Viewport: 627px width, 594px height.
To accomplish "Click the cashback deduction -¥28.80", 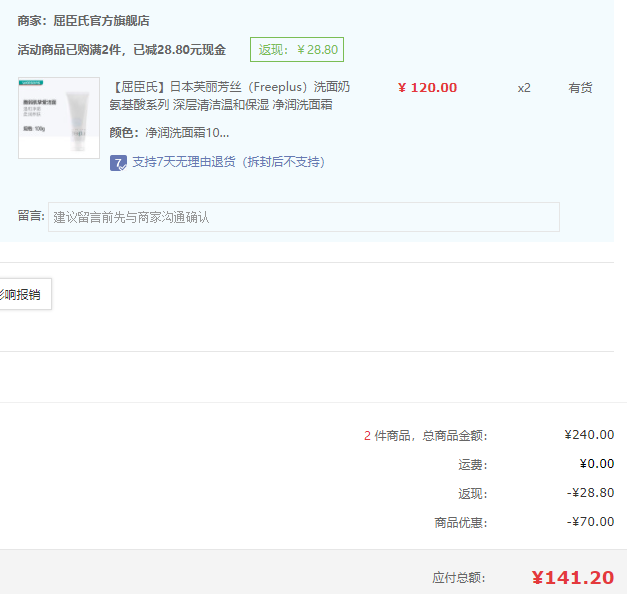I will point(590,493).
